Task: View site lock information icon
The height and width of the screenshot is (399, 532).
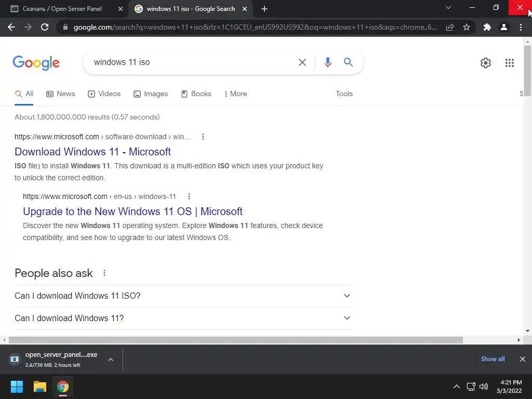Action: tap(65, 27)
